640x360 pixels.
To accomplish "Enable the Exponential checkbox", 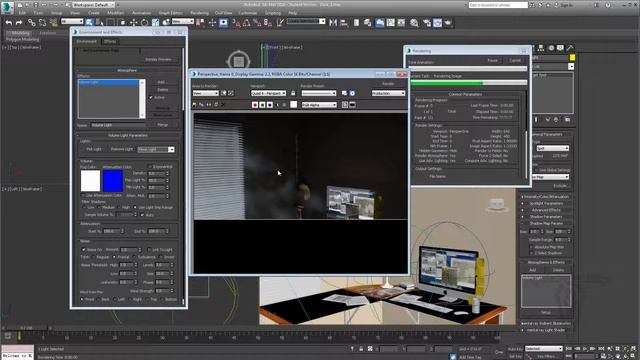I will (x=149, y=167).
